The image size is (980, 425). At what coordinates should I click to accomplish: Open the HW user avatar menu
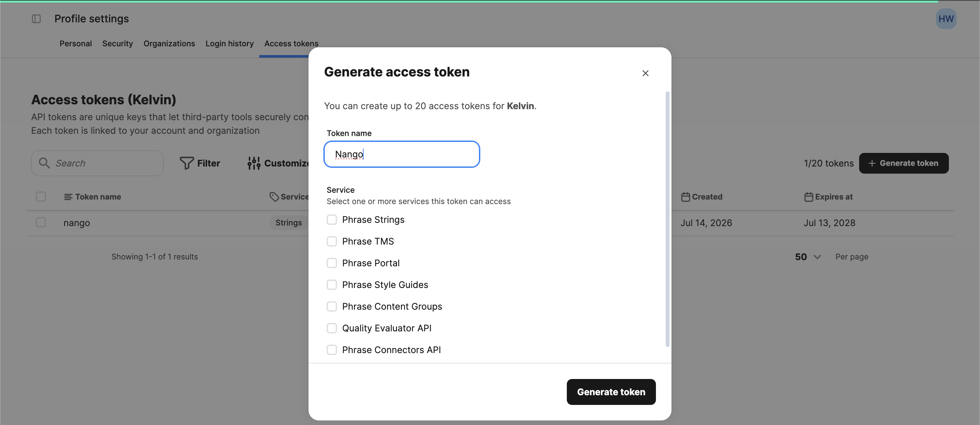[946, 19]
